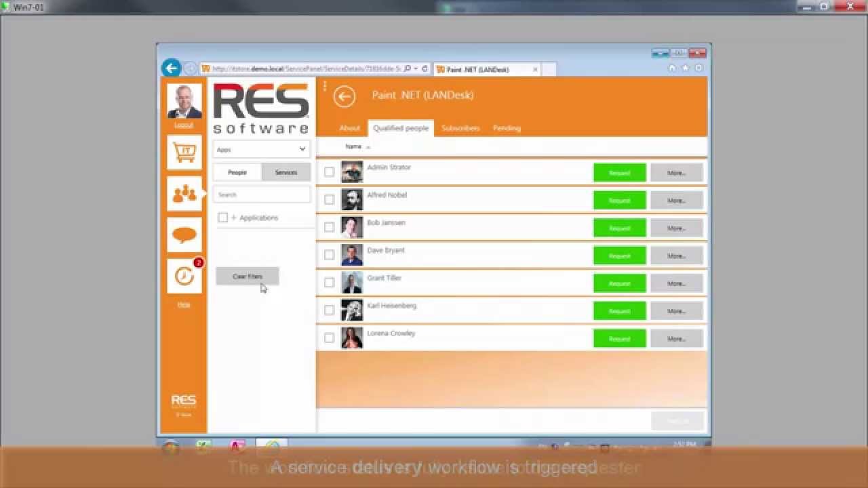The height and width of the screenshot is (488, 868).
Task: Click the Clear filters button
Action: coord(248,277)
